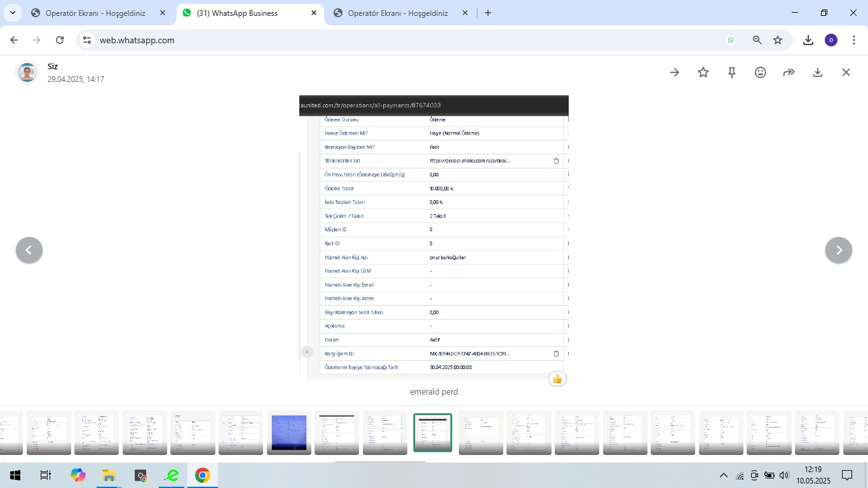Expand hidden system tray icons
This screenshot has height=488, width=868.
click(x=723, y=475)
